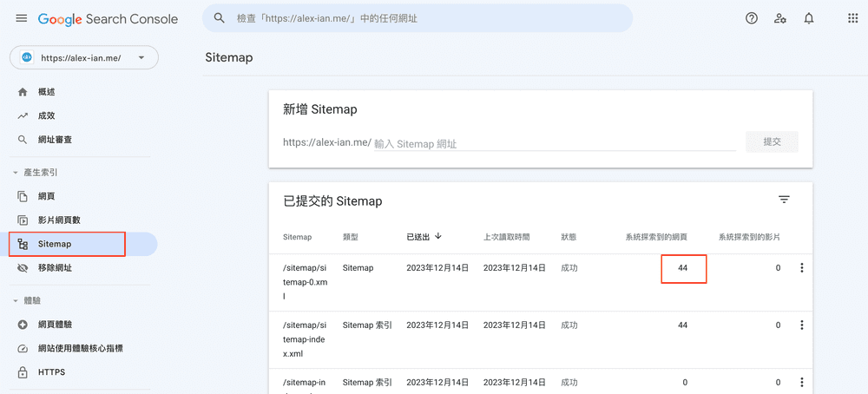Image resolution: width=868 pixels, height=394 pixels.
Task: Click the video pages icon beside 影片網頁數
Action: pyautogui.click(x=23, y=220)
